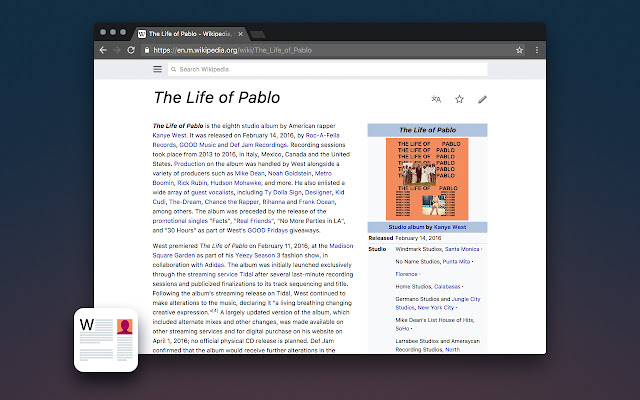Reload the page with the refresh icon

[x=131, y=50]
